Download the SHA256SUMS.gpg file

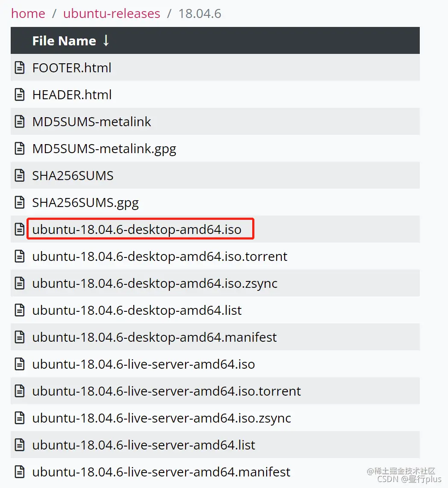click(85, 203)
